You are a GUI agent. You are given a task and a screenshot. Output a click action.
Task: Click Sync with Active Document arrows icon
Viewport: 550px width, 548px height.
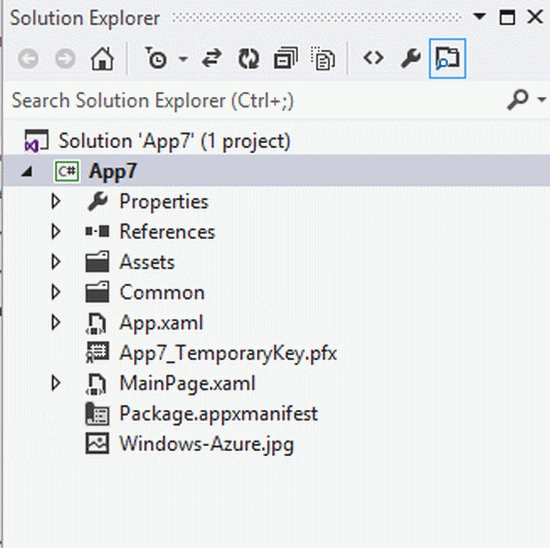(212, 58)
